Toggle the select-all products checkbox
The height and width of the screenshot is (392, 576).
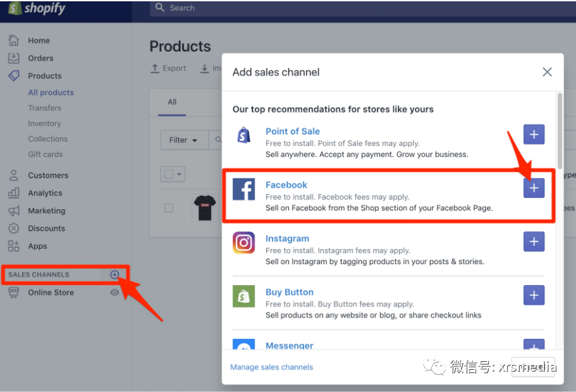(168, 174)
